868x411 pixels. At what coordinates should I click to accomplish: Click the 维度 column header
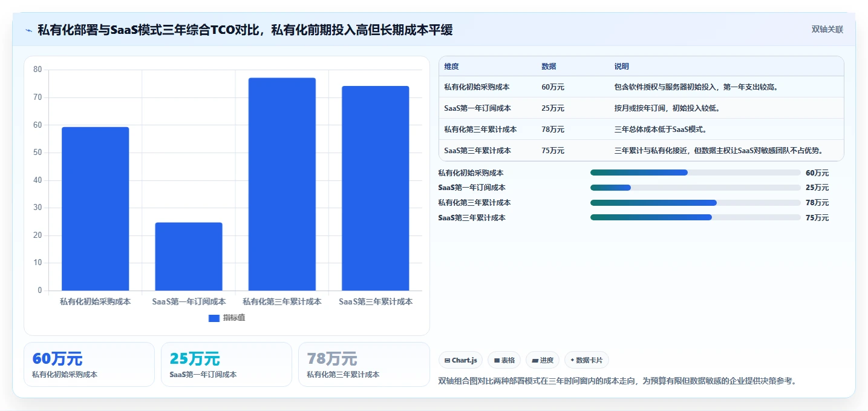click(451, 67)
